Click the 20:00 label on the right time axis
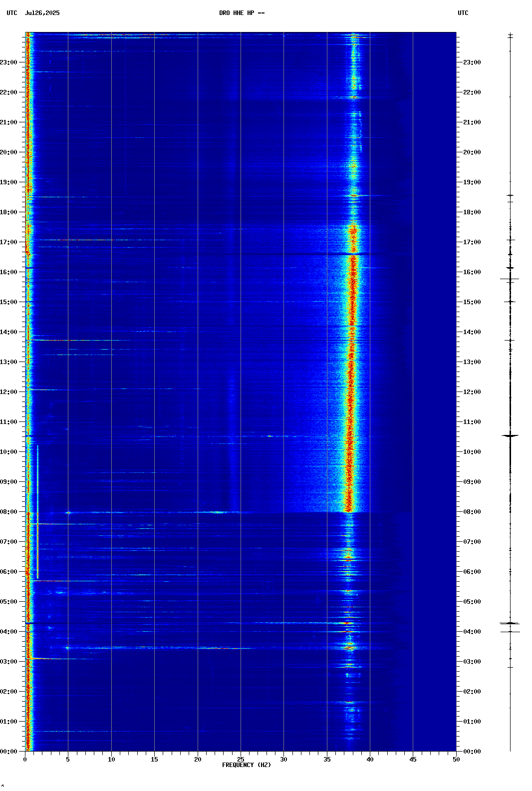 pos(472,152)
